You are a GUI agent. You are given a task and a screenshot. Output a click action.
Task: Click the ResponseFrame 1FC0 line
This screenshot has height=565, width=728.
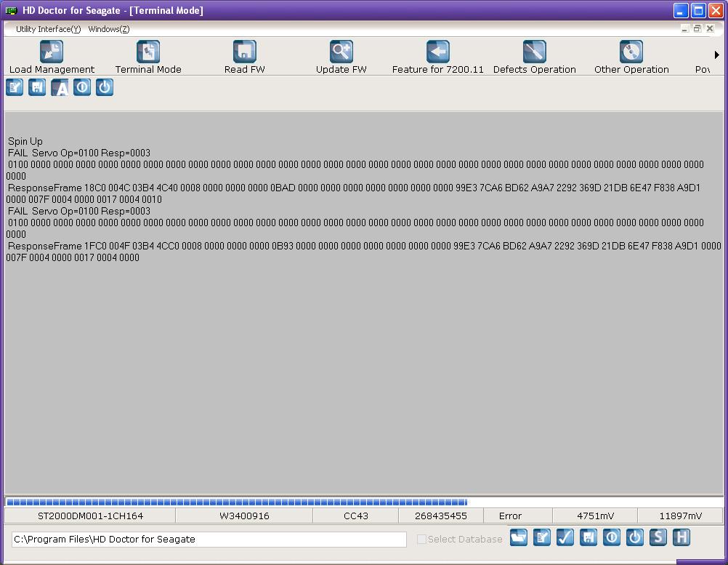pos(365,246)
